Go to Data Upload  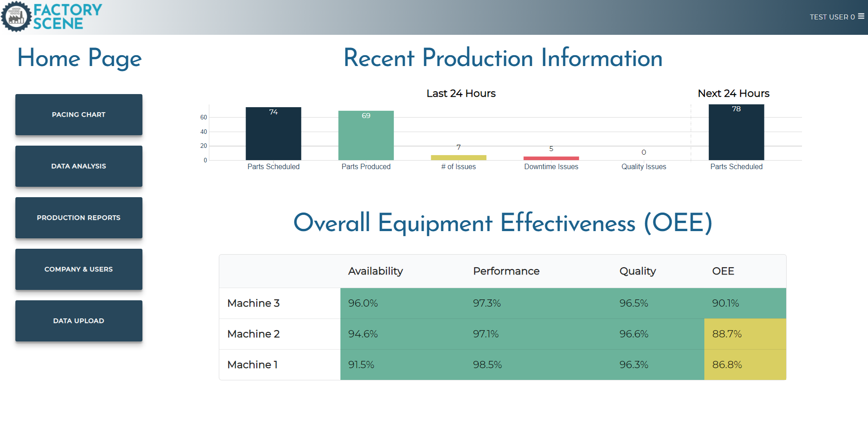click(79, 321)
